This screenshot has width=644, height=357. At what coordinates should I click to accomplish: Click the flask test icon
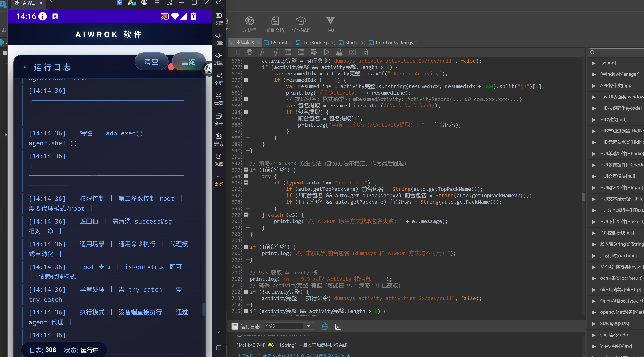pos(339,52)
